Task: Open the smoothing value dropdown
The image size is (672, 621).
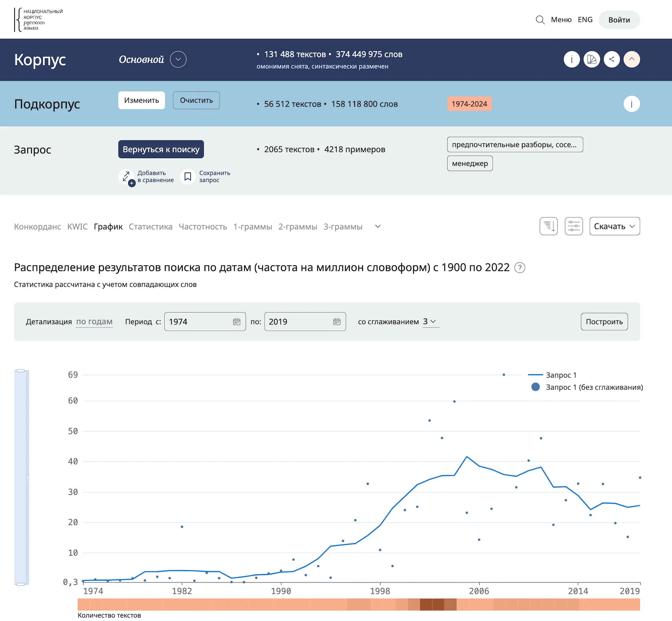Action: click(x=430, y=322)
